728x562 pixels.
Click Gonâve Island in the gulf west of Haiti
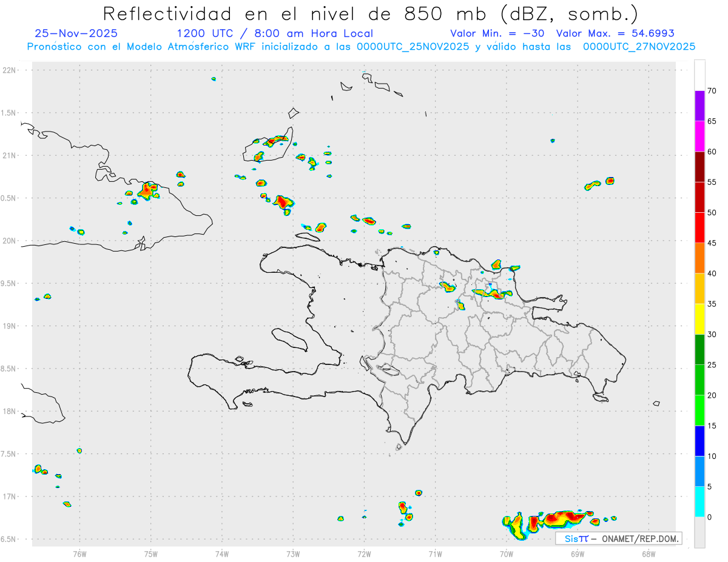point(289,339)
